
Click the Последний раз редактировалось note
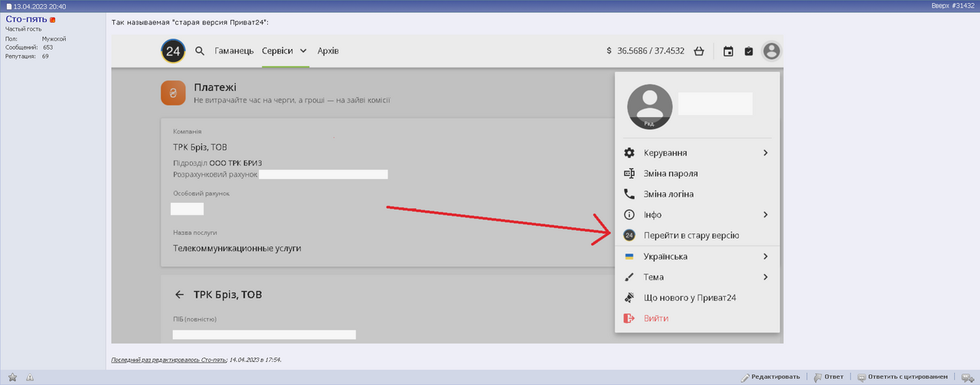tap(196, 359)
